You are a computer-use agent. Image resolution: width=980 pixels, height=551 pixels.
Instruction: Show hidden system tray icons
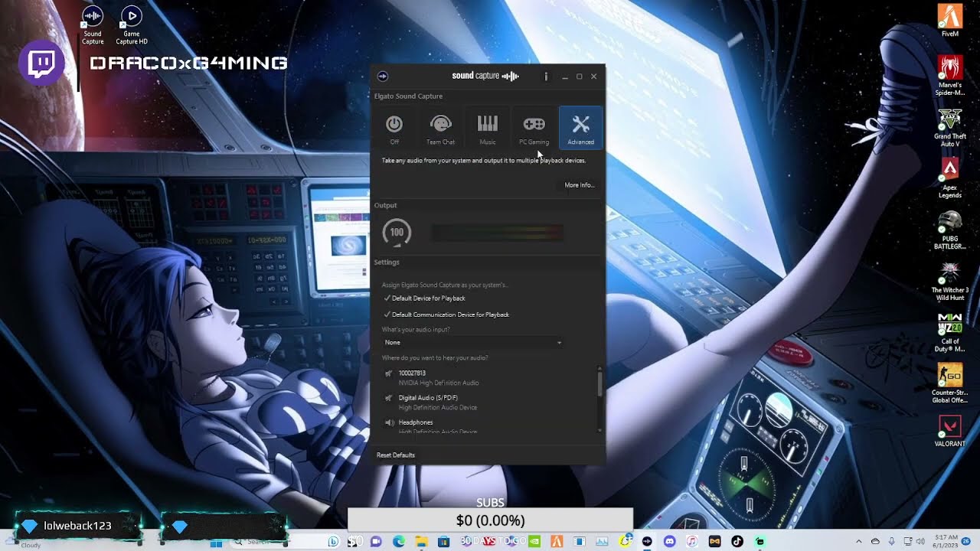click(858, 542)
